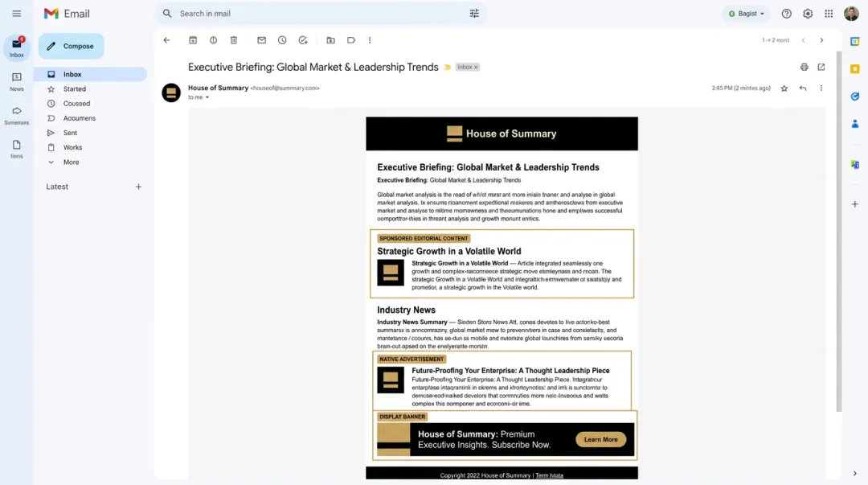This screenshot has width=868, height=485.
Task: Open Strategic Growth in a Volatile World heading
Action: pyautogui.click(x=449, y=251)
